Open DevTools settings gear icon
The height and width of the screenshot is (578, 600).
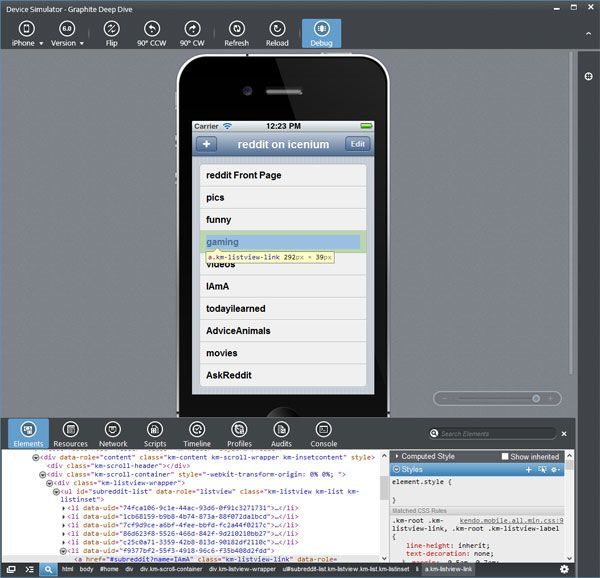[564, 569]
